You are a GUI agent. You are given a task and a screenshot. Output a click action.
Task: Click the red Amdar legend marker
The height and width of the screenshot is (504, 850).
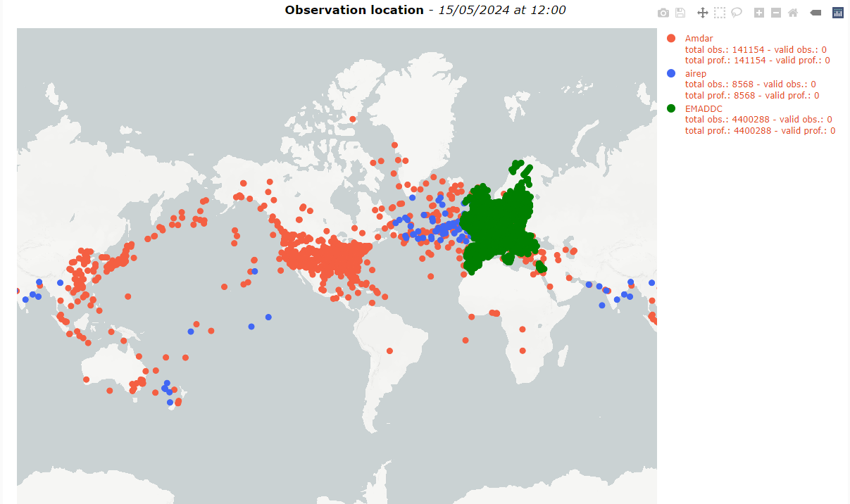[x=671, y=38]
